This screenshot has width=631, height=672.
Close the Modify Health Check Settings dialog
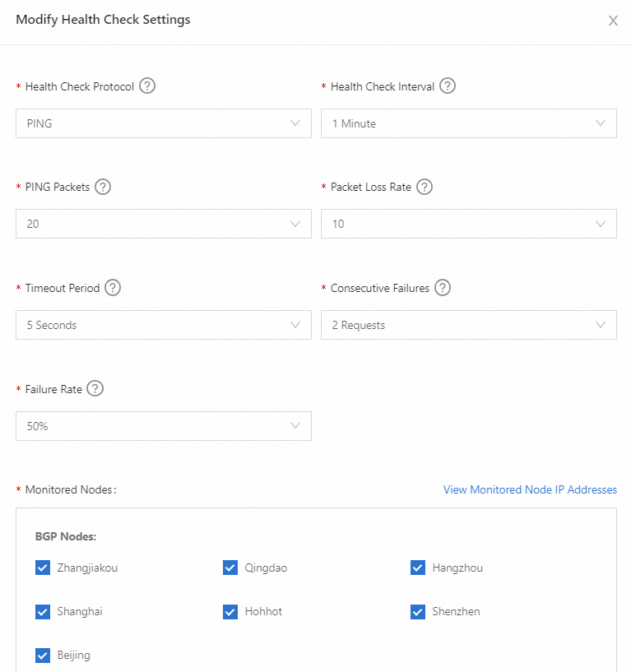[613, 21]
